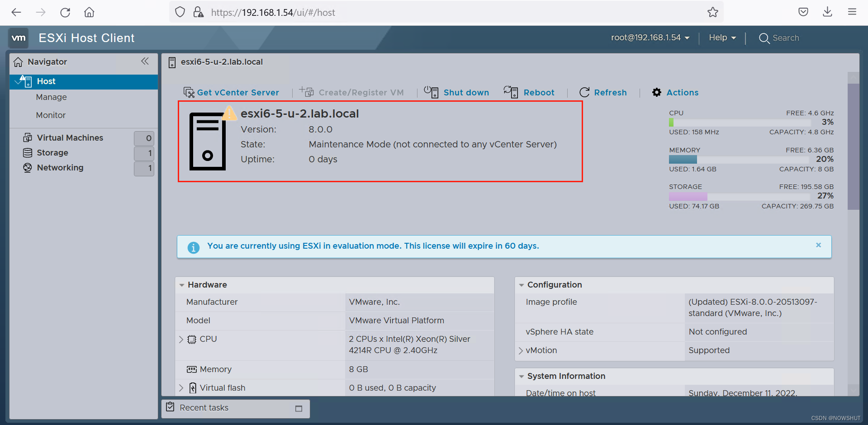
Task: Click the Storage count badge
Action: pos(144,153)
